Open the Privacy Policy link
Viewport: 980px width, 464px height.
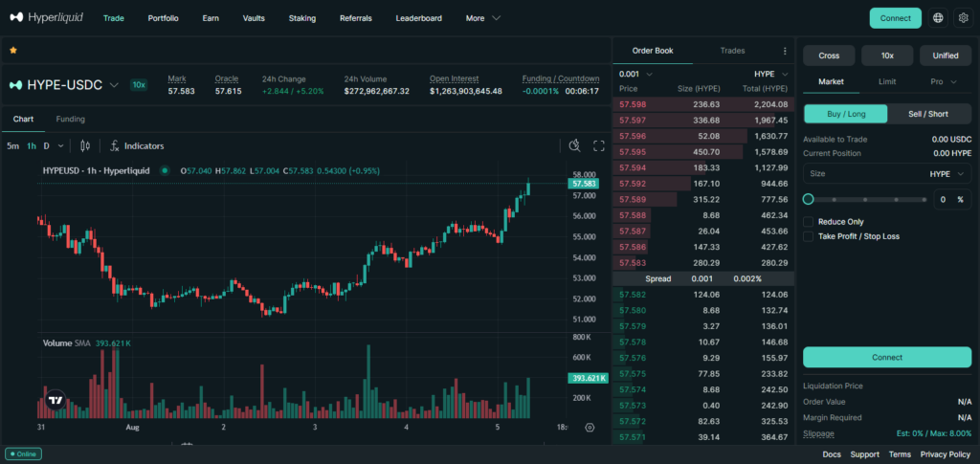945,454
